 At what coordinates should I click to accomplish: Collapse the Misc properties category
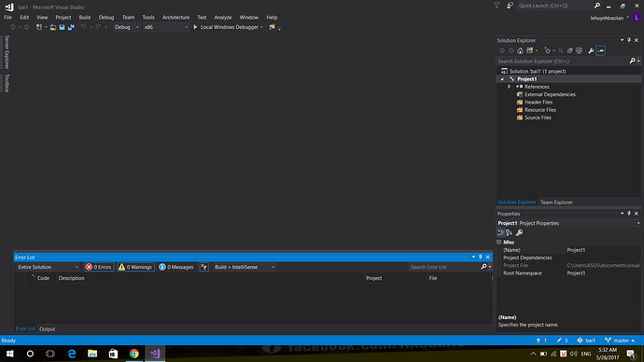tap(499, 243)
